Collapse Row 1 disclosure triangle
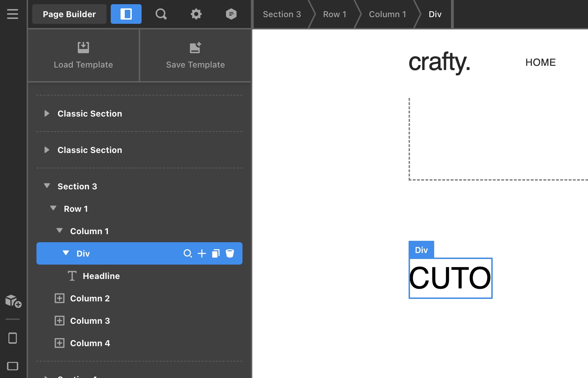The height and width of the screenshot is (378, 588). 53,208
